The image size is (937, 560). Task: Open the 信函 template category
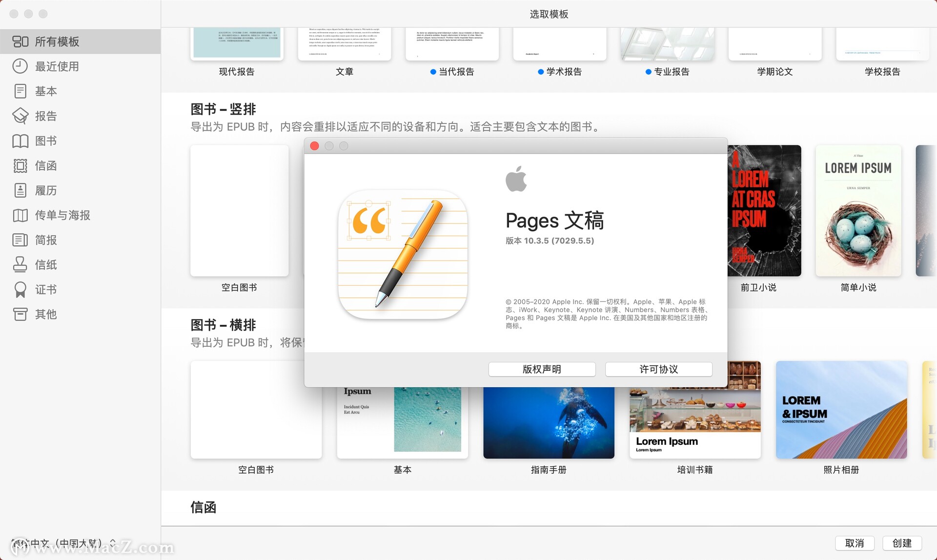pos(80,166)
